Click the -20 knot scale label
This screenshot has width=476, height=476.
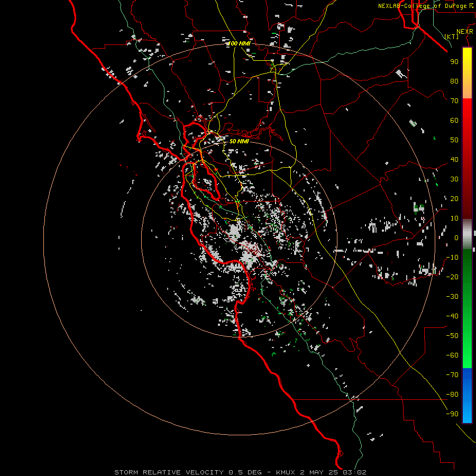(452, 277)
